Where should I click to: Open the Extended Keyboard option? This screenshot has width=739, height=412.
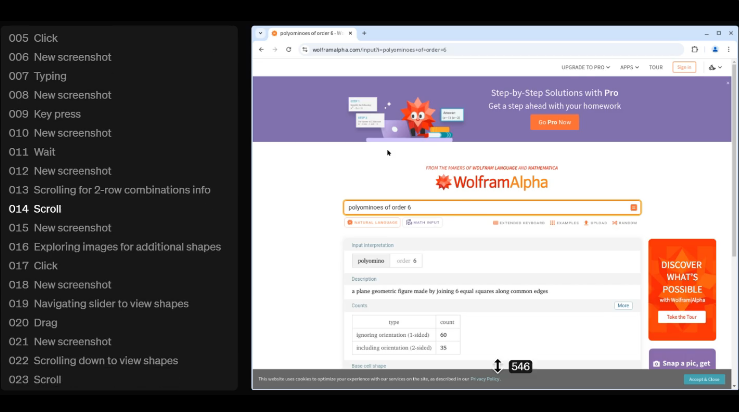520,222
